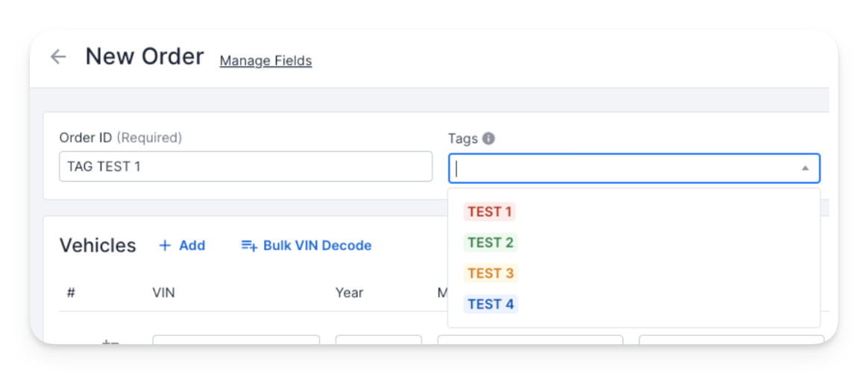Open the Manage Fields link

tap(265, 60)
